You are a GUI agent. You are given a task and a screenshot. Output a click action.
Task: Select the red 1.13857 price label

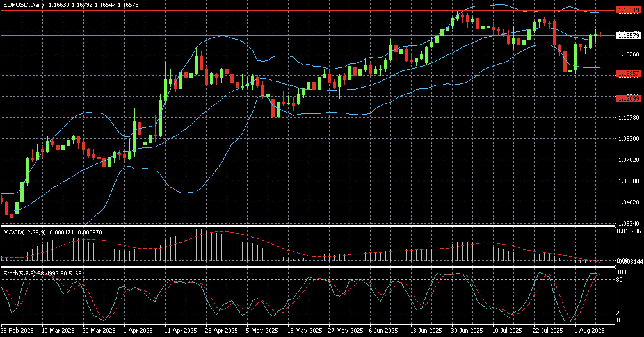(x=629, y=74)
